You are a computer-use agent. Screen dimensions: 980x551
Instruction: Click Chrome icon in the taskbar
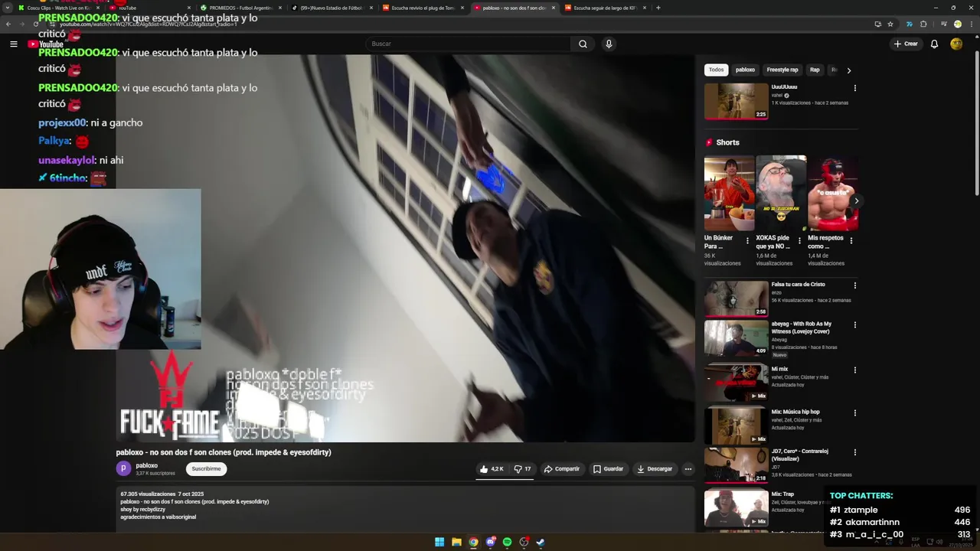473,542
